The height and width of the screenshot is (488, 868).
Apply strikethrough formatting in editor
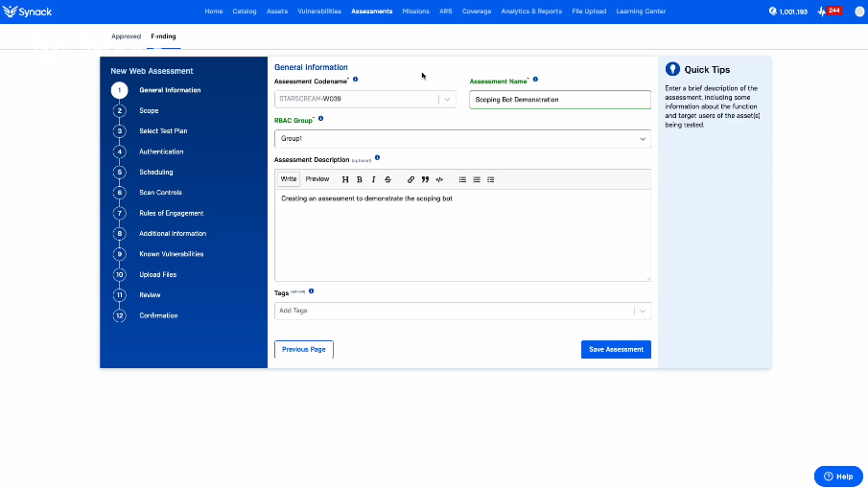(388, 179)
